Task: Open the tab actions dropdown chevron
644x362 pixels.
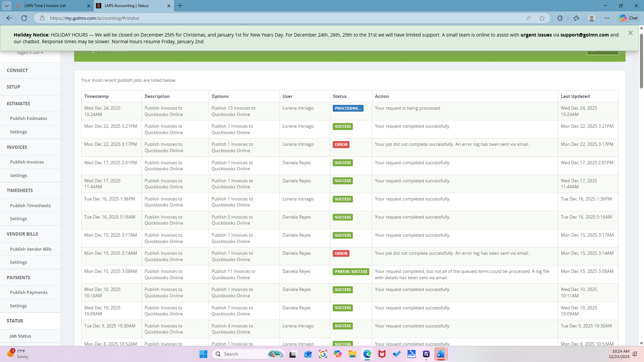Action: [x=6, y=6]
